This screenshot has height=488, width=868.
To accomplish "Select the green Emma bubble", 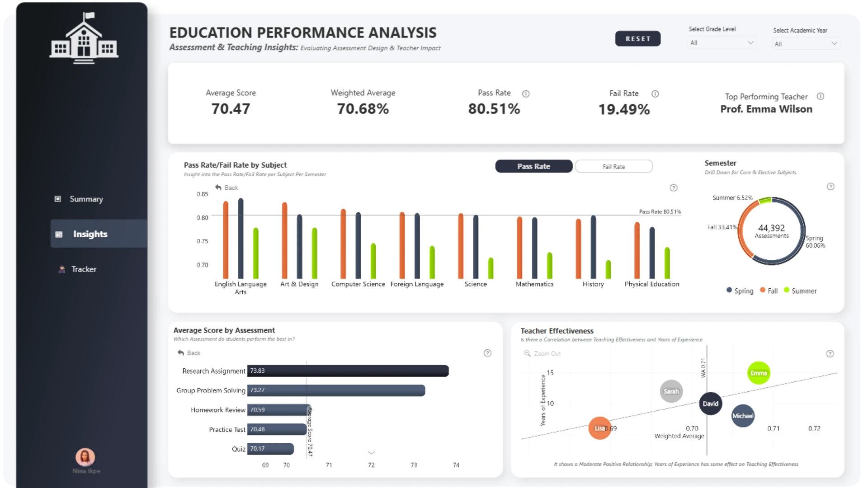I will pos(759,373).
